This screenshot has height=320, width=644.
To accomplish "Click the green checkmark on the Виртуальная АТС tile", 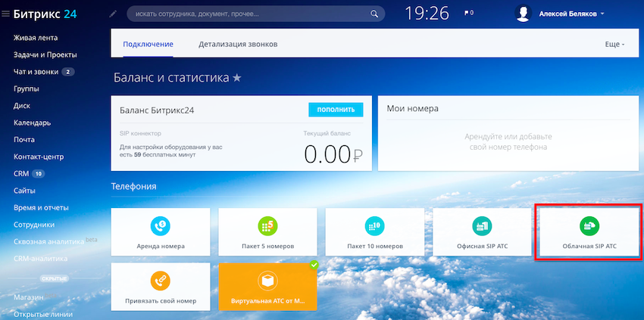I will (x=314, y=265).
